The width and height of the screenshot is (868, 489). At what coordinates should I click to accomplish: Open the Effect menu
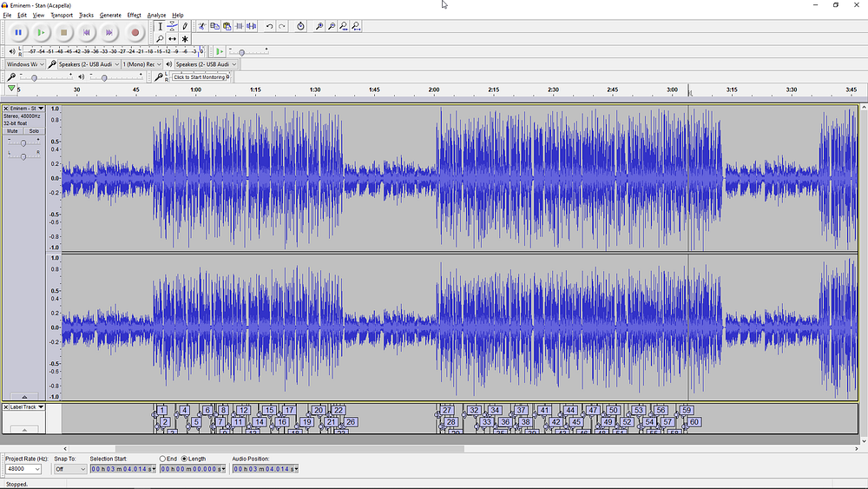coord(134,15)
